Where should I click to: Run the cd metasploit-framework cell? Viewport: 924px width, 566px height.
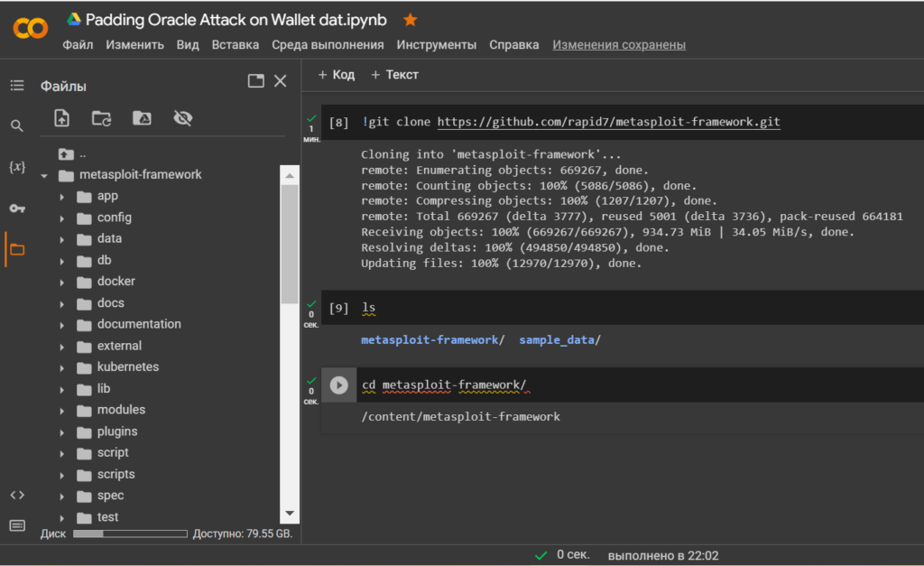pos(339,385)
